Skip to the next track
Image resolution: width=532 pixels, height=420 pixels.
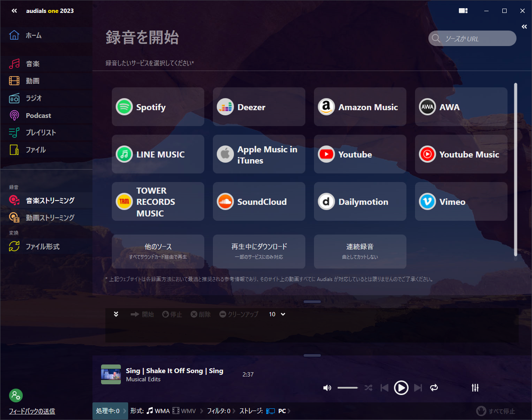pos(418,388)
